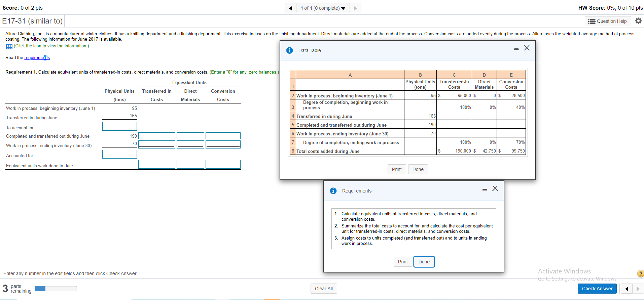
Task: Print the Data Table
Action: click(x=397, y=169)
